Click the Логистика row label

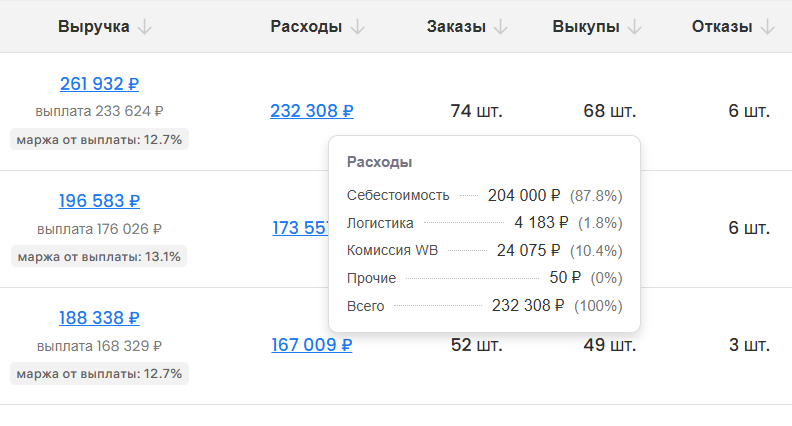pyautogui.click(x=380, y=223)
